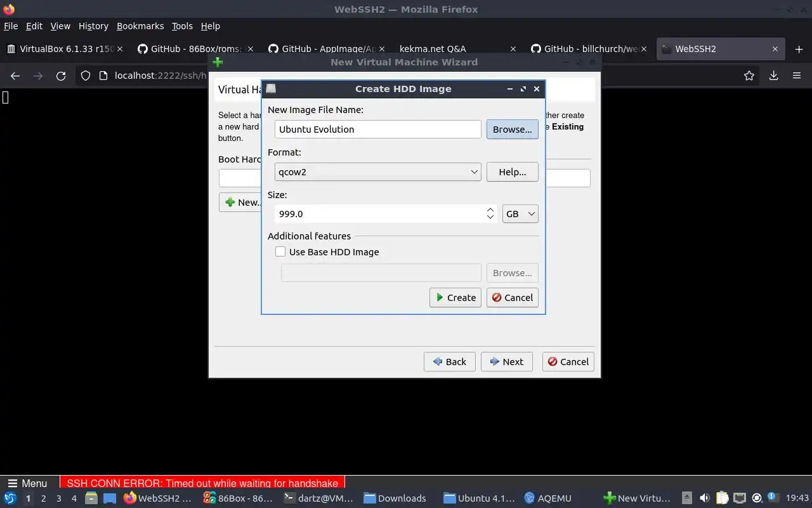Open Firefox Bookmarks menu

pos(140,26)
